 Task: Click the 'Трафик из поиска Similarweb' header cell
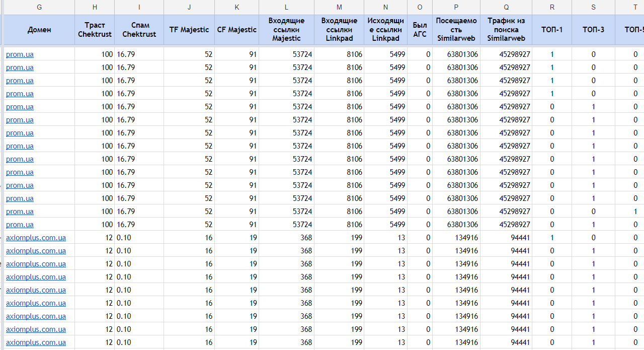click(506, 30)
